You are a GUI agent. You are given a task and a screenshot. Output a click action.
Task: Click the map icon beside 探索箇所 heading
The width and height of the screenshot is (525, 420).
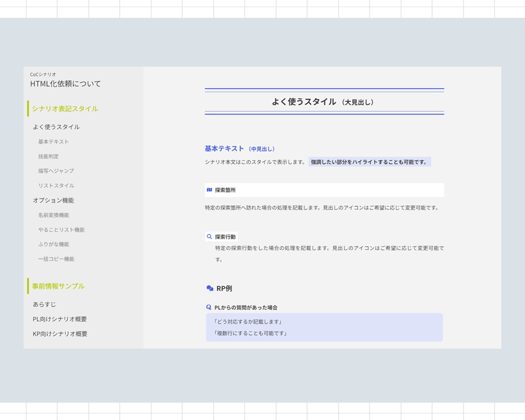(x=208, y=190)
